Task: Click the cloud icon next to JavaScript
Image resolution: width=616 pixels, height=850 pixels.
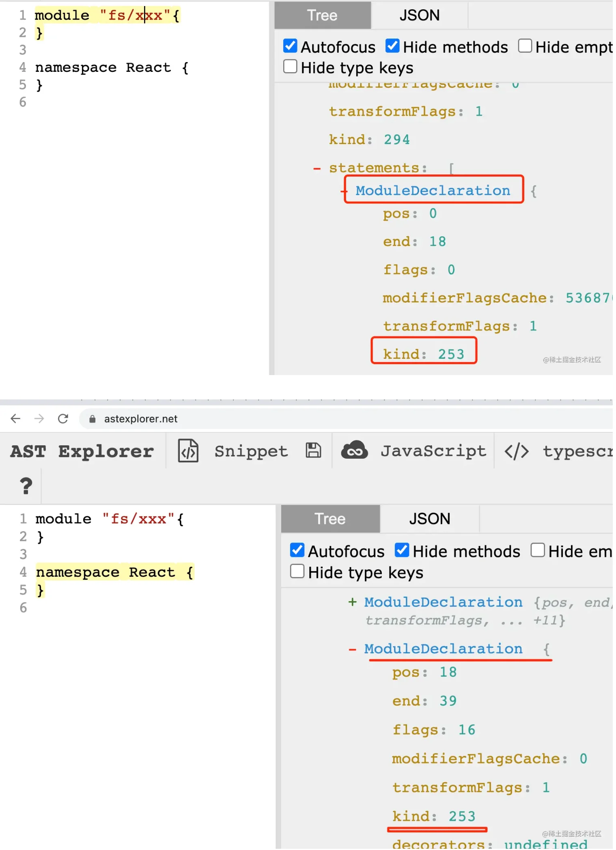Action: click(354, 451)
